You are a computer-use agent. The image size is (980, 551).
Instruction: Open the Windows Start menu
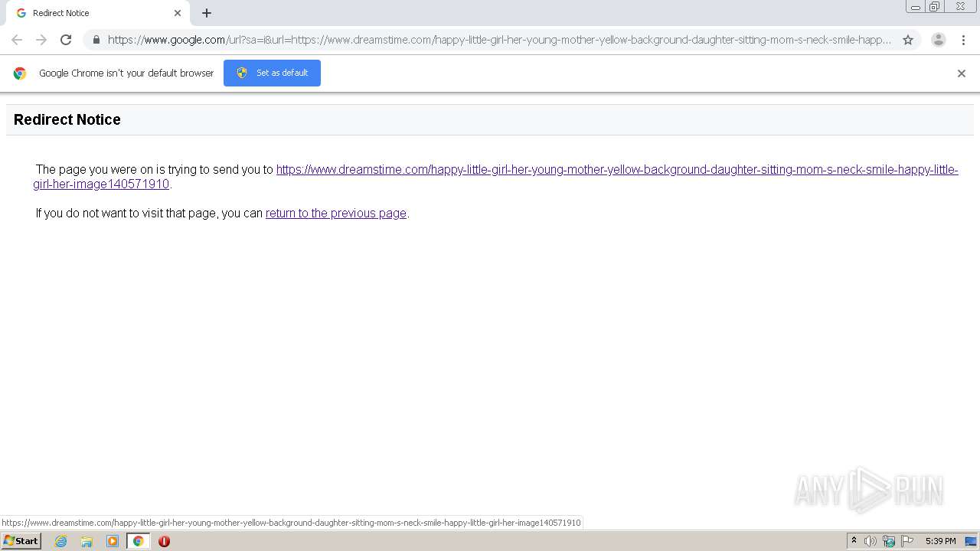click(21, 541)
